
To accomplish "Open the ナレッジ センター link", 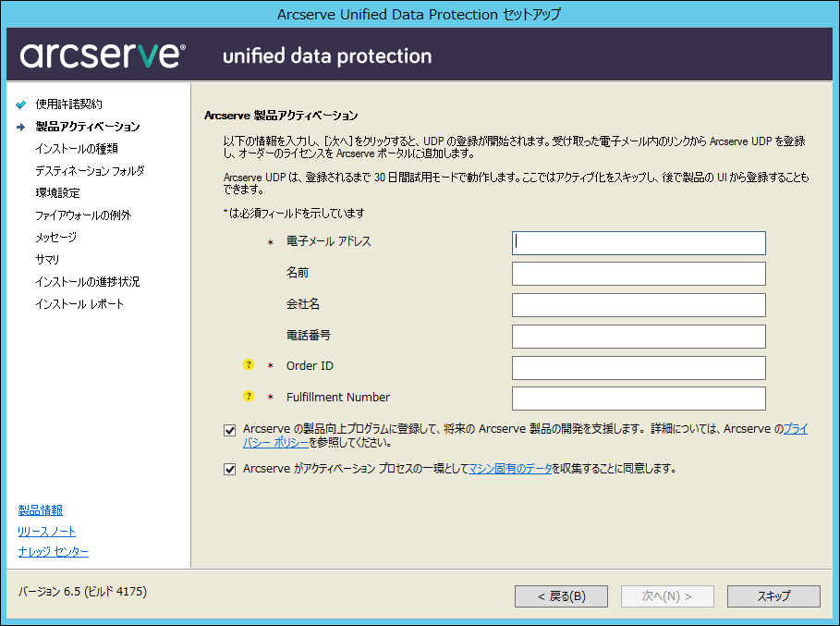I will [x=53, y=551].
